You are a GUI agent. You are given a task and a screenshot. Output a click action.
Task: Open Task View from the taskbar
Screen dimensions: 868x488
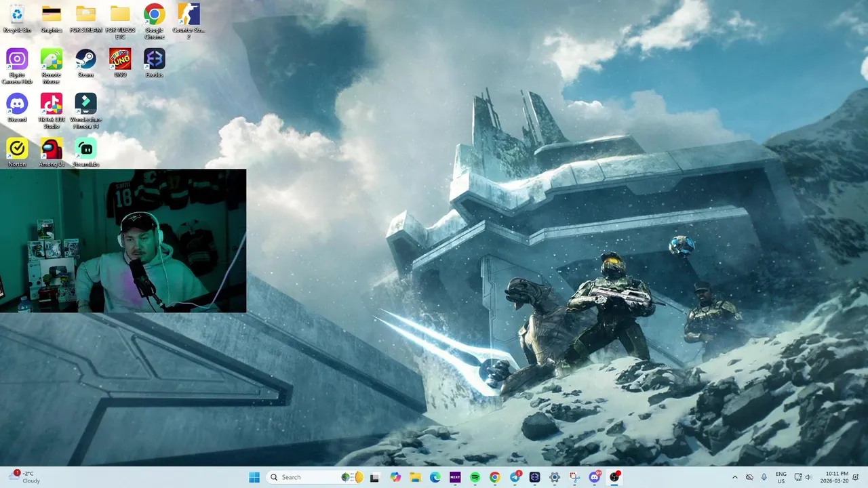tap(374, 477)
